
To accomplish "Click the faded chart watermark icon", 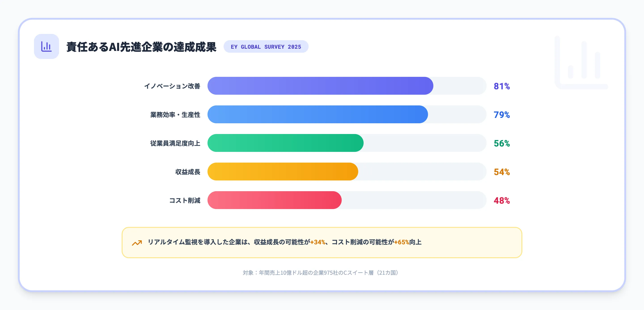I will (x=581, y=63).
